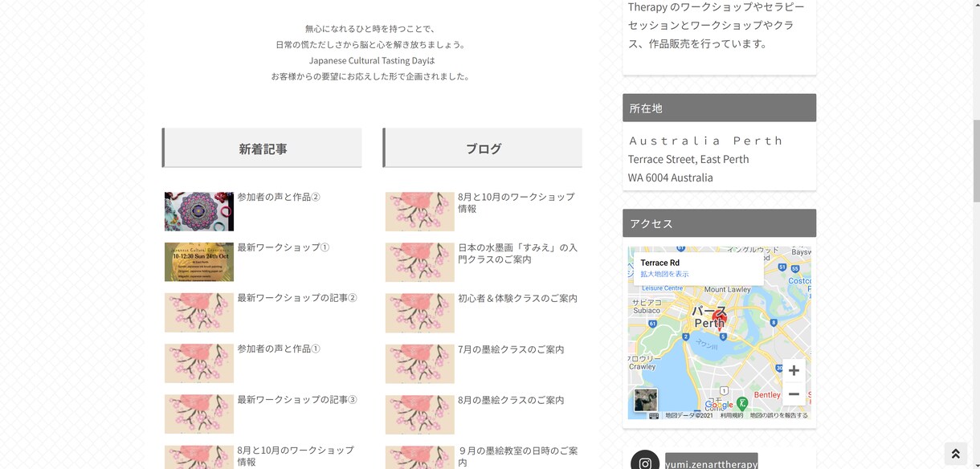Open blog post 8月の墨絵クラスのご案内
Viewport: 980px width, 469px height.
511,400
